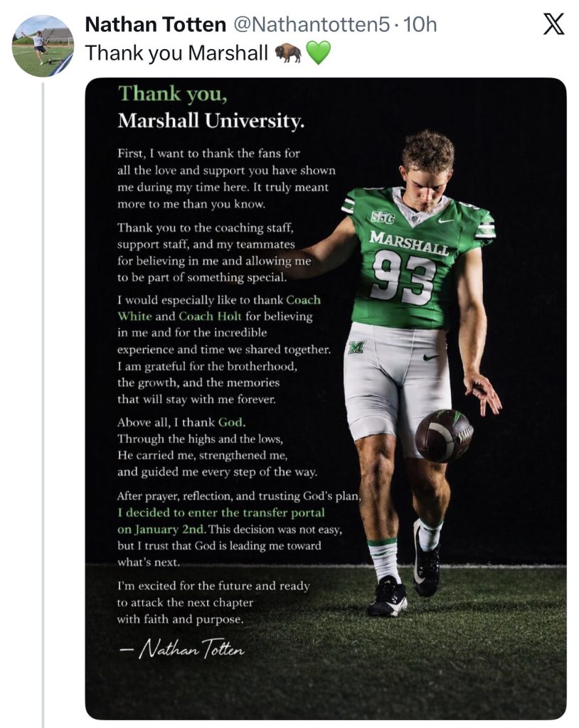Click the green "God" word
The width and height of the screenshot is (579, 728).
pos(230,422)
